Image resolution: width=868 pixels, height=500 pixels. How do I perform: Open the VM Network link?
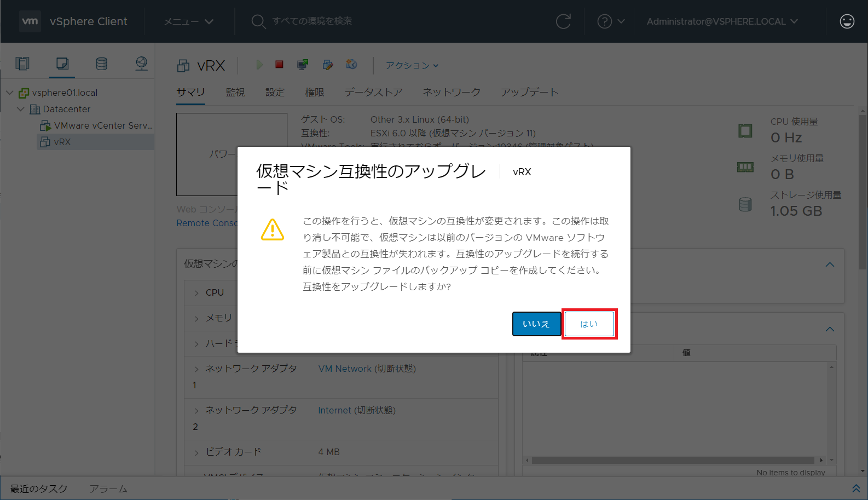(x=345, y=369)
